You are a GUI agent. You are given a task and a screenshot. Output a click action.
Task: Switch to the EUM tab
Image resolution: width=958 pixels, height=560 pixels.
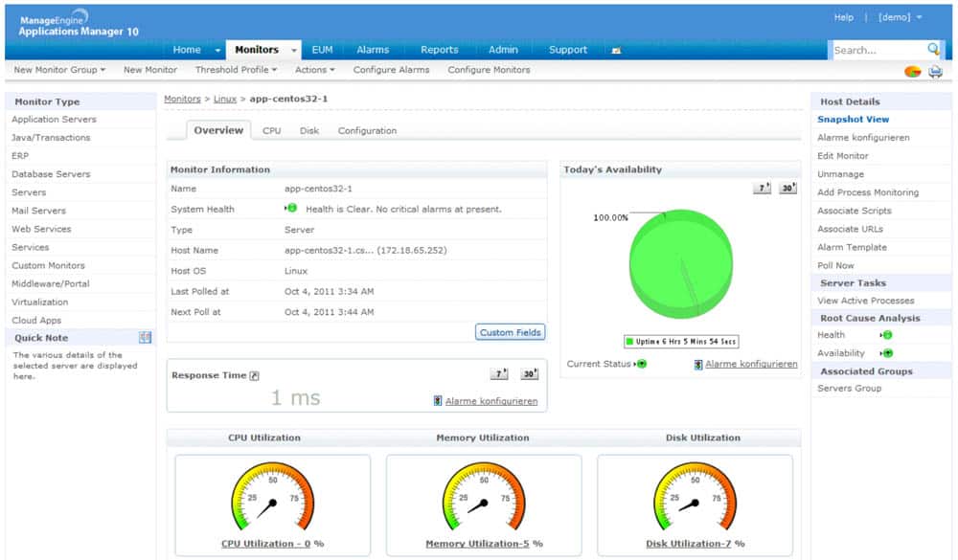(322, 50)
